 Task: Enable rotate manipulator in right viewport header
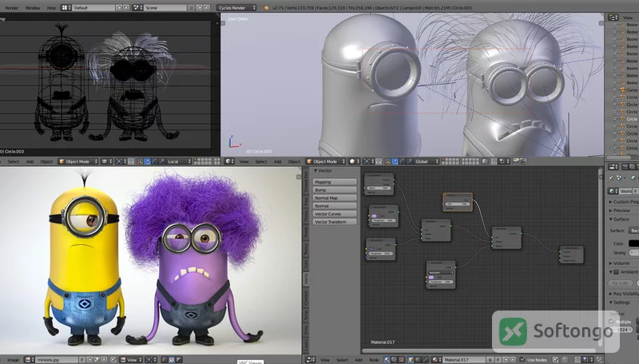tap(403, 161)
